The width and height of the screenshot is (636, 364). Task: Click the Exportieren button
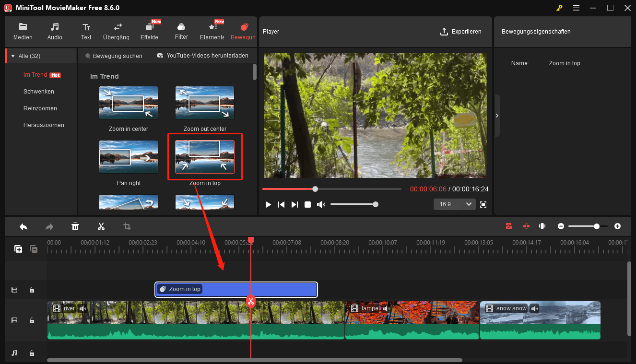(461, 31)
